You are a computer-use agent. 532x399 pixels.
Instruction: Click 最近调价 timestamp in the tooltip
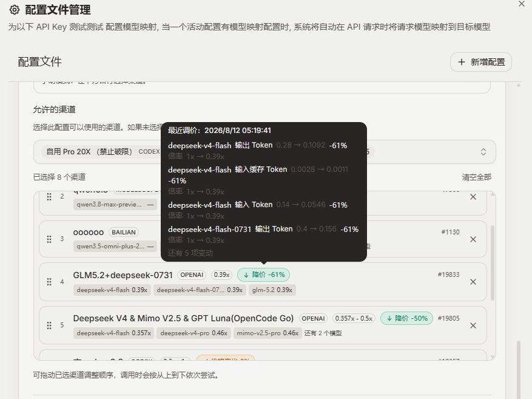[220, 131]
